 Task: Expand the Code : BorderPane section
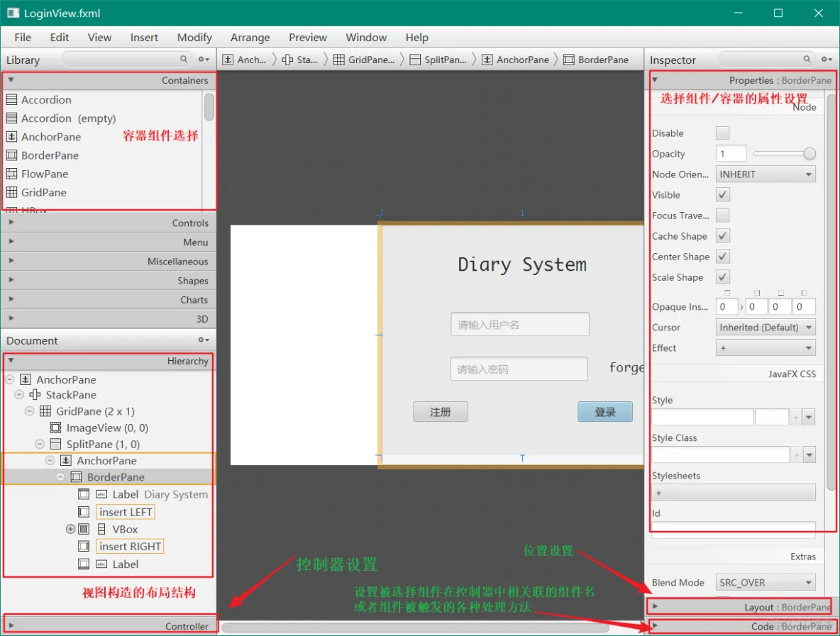[741, 626]
